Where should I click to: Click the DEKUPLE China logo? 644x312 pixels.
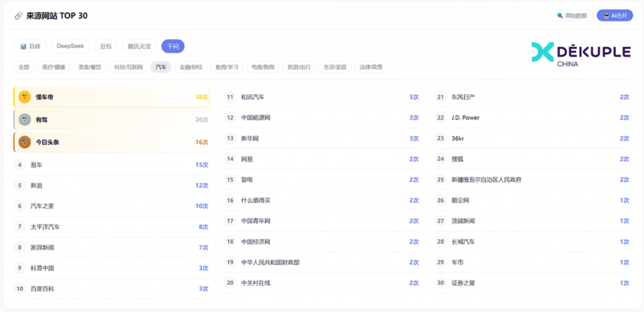[580, 53]
